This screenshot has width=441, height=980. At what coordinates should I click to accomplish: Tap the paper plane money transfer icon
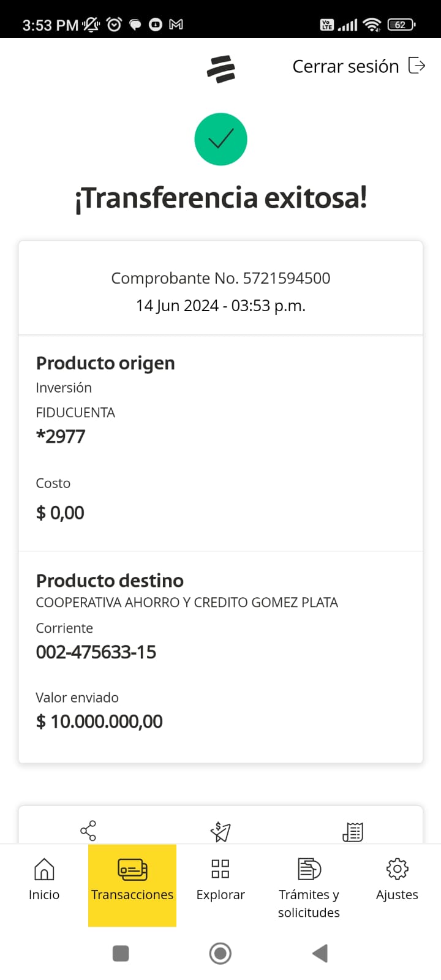pyautogui.click(x=221, y=831)
